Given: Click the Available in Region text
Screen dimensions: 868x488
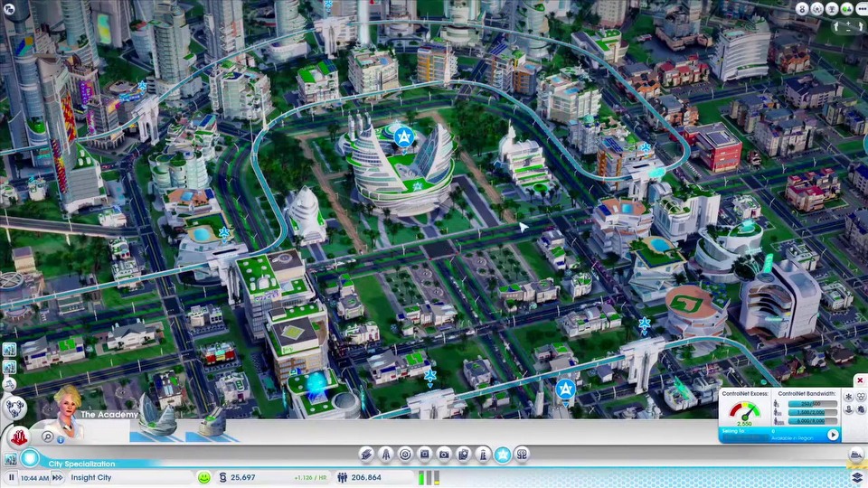Looking at the screenshot, I should [792, 438].
